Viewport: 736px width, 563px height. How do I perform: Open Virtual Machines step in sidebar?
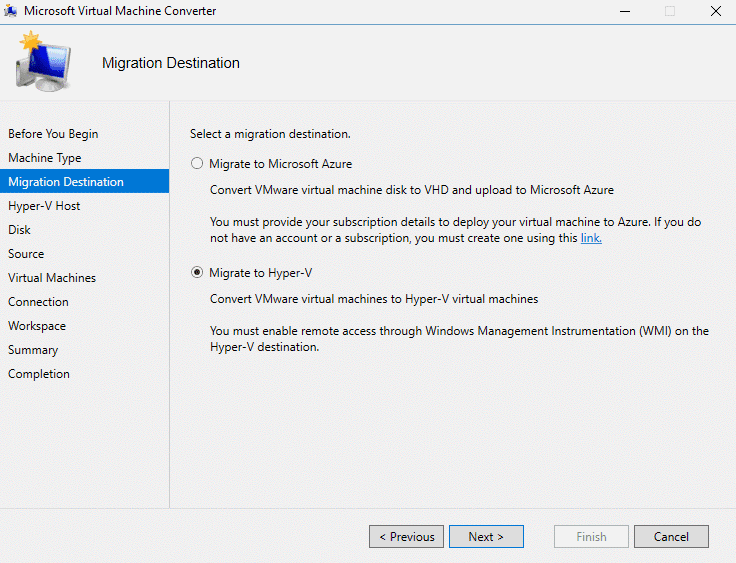pos(52,278)
